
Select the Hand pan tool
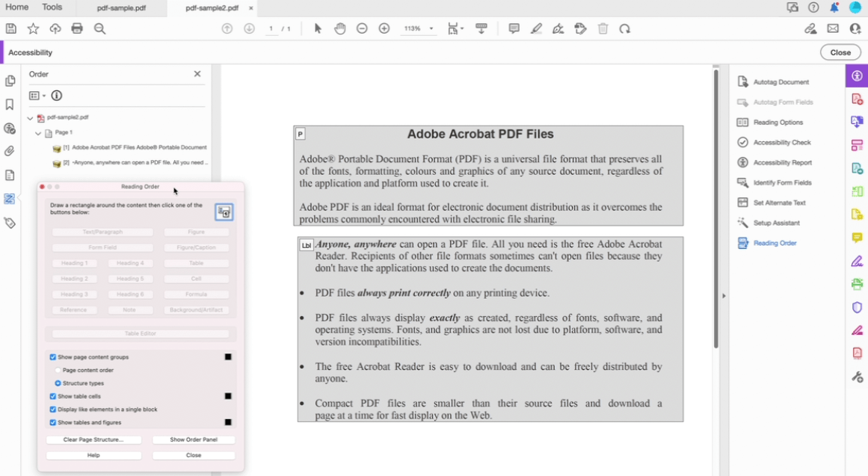pos(340,29)
